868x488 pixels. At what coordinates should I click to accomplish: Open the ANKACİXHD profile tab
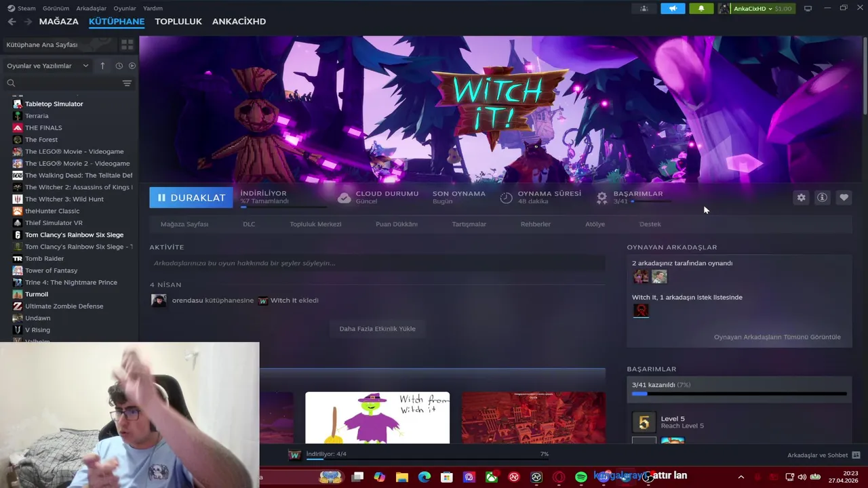[x=239, y=22]
